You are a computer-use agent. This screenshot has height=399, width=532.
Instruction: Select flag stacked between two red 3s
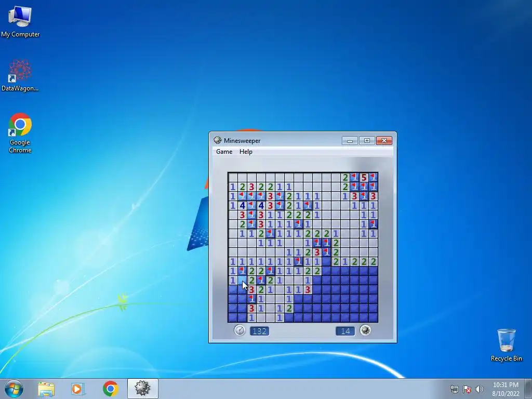251,299
